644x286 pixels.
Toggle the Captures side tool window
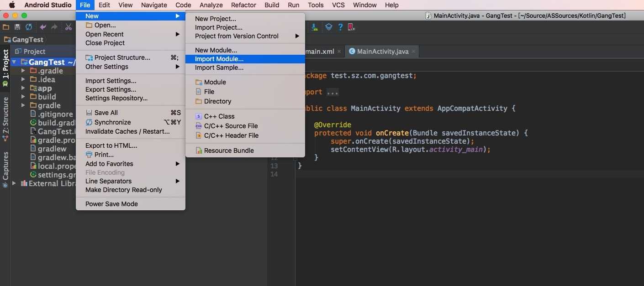click(5, 170)
